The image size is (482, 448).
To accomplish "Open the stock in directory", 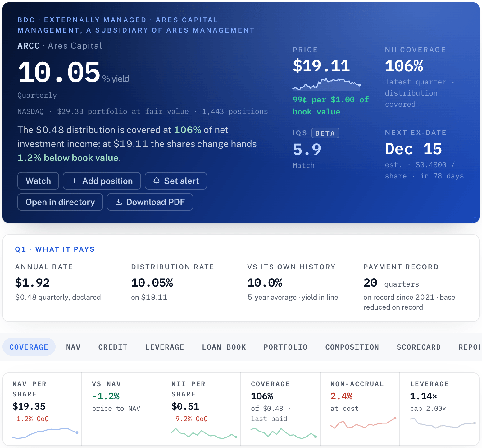I will pos(60,202).
